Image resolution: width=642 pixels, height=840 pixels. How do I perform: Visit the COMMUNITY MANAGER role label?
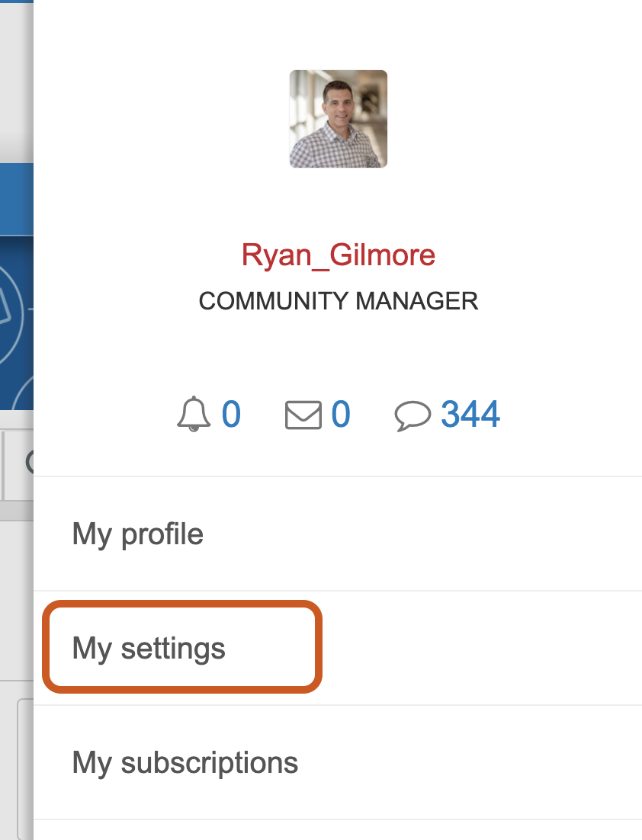pos(338,301)
